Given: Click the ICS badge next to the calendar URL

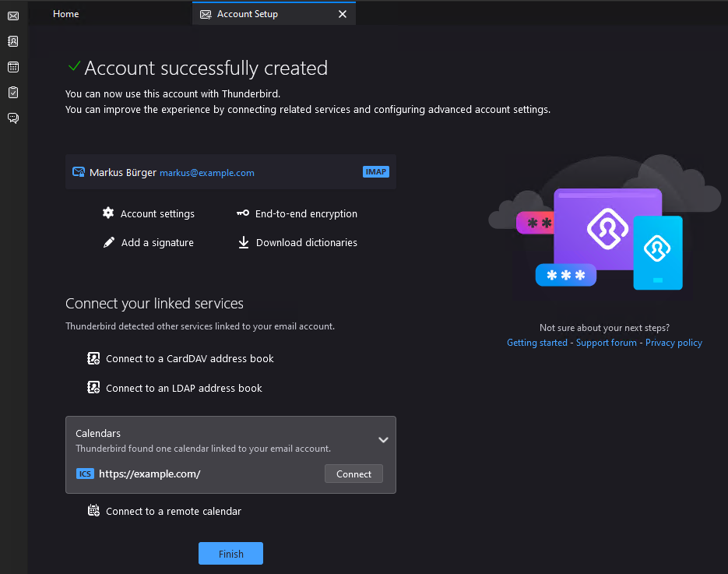Looking at the screenshot, I should (85, 473).
